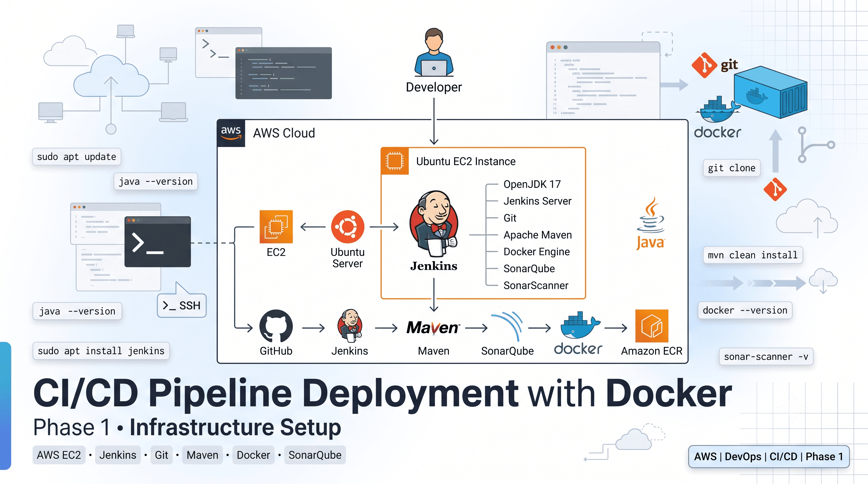
Task: Select the SonarQube tag in the bottom row
Action: (315, 455)
